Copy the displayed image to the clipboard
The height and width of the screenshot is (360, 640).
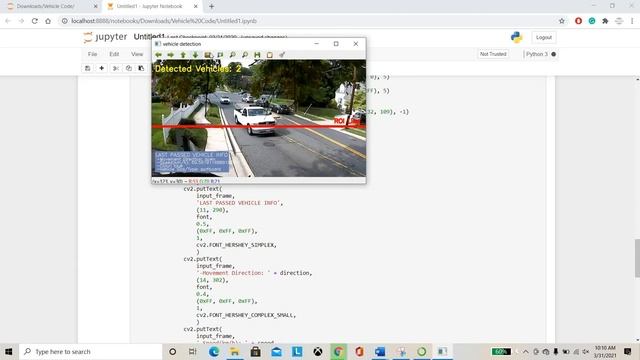coord(269,55)
